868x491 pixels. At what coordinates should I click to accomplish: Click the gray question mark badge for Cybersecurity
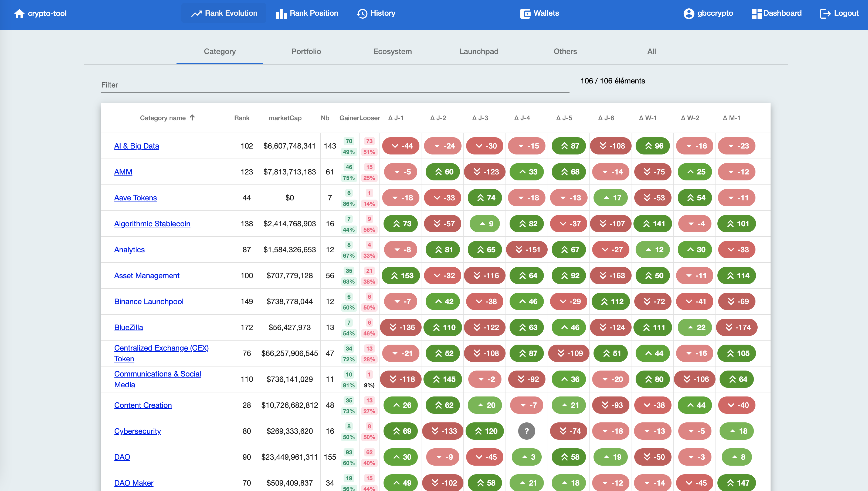[x=526, y=431]
